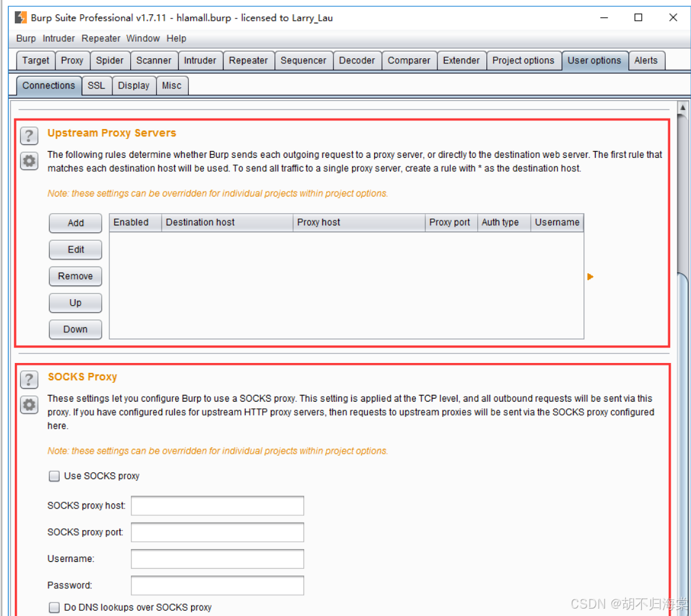Close the Burp Suite window
Viewport: 691px width, 616px height.
click(x=673, y=18)
